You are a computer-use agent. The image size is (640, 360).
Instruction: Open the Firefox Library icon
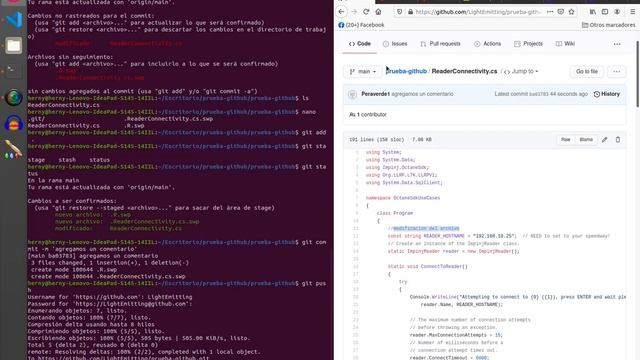coord(593,12)
